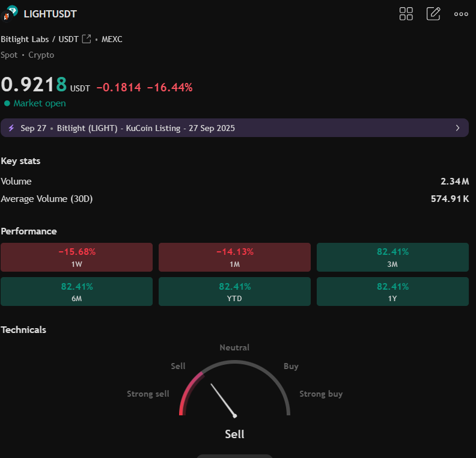Click the Crypto category label
Viewport: 476px width, 458px height.
(41, 55)
